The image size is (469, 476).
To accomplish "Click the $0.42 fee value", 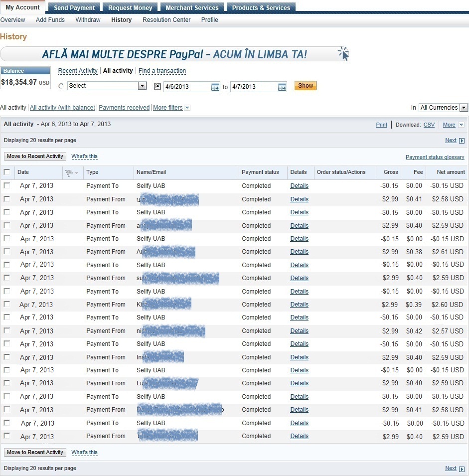I will click(414, 331).
